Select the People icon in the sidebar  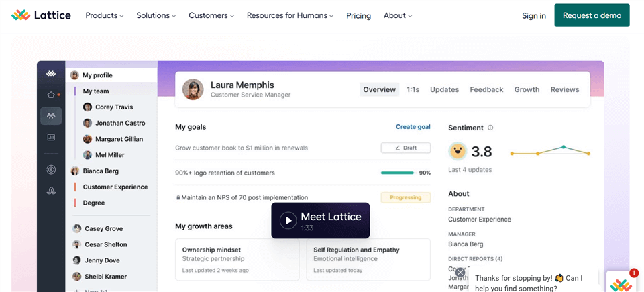pyautogui.click(x=51, y=116)
